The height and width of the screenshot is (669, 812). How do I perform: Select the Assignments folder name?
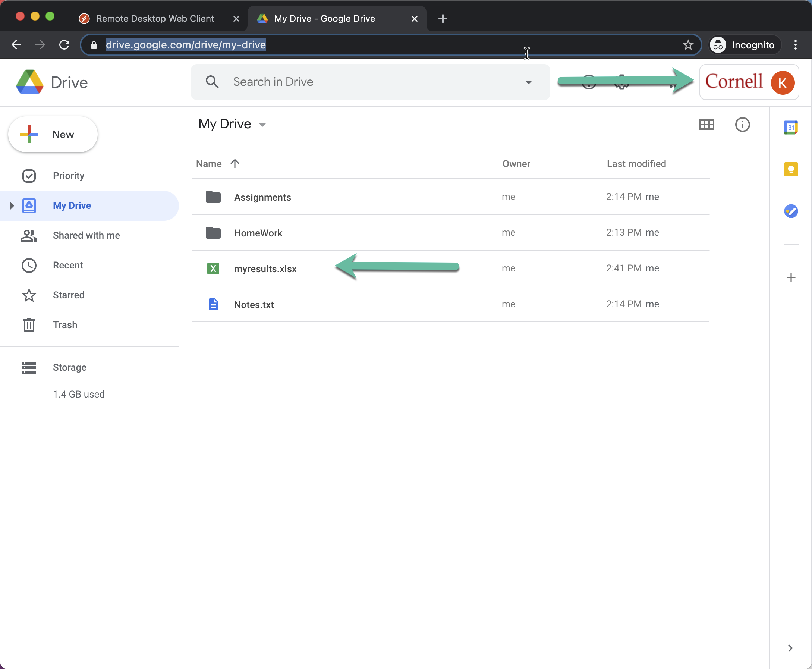[x=262, y=197]
